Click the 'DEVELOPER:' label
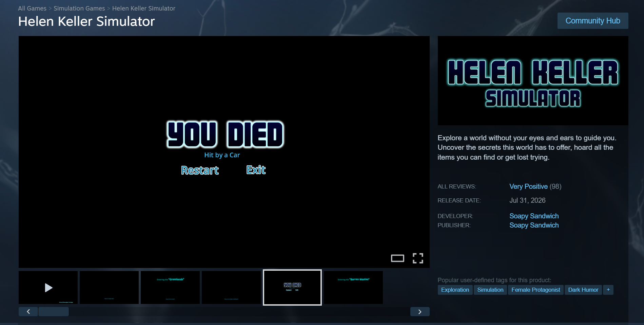This screenshot has width=644, height=325. point(455,216)
